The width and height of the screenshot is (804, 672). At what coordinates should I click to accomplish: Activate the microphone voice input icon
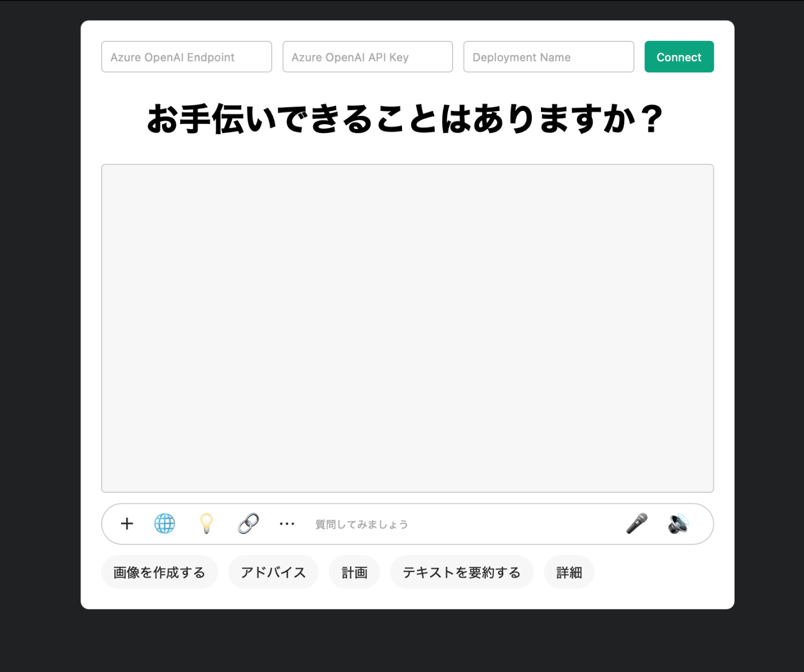click(636, 524)
